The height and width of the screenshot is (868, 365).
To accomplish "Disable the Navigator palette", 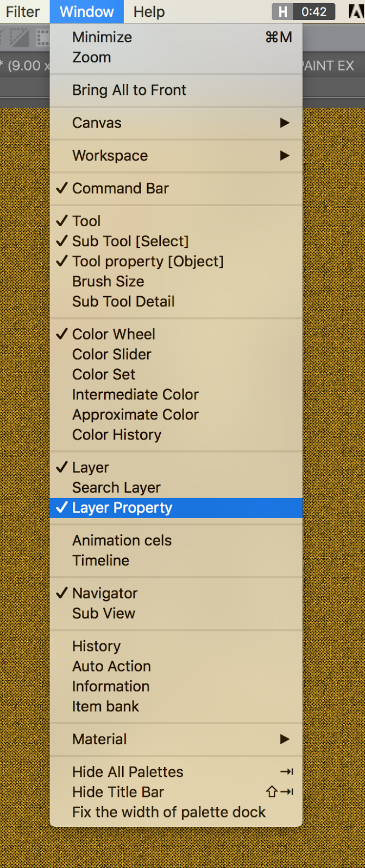I will coord(105,593).
